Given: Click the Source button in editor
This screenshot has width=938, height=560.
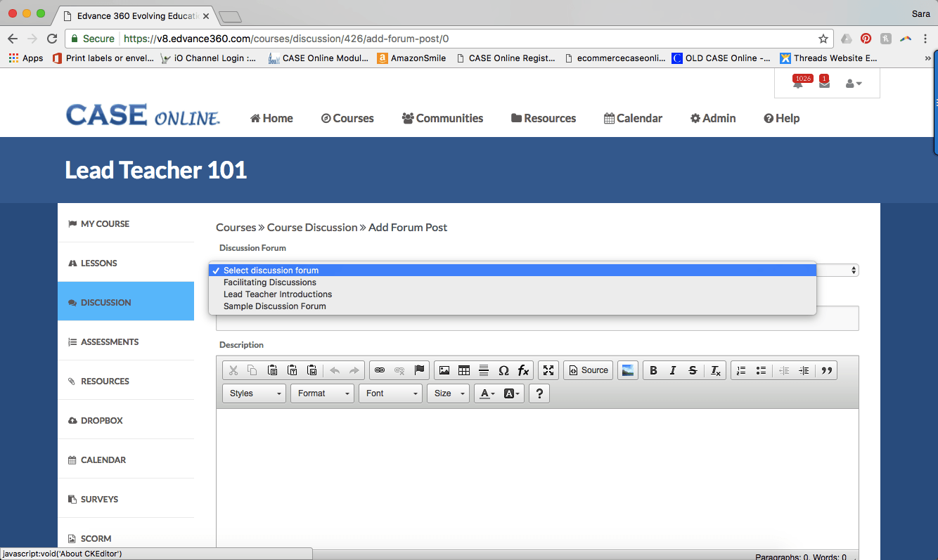Looking at the screenshot, I should click(x=588, y=370).
